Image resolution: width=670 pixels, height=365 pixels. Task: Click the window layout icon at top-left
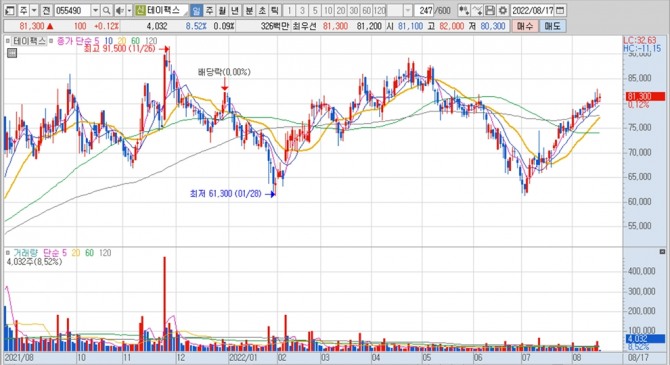pos(9,10)
